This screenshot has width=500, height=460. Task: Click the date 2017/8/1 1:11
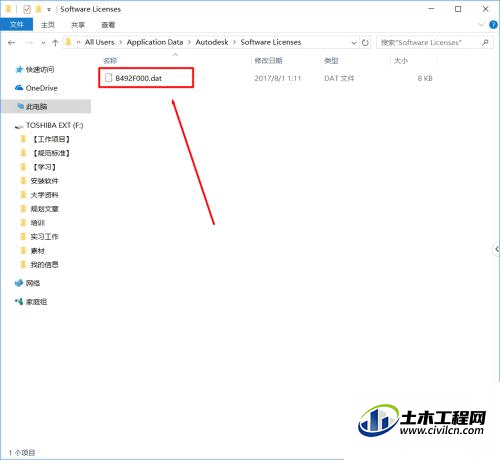[278, 78]
